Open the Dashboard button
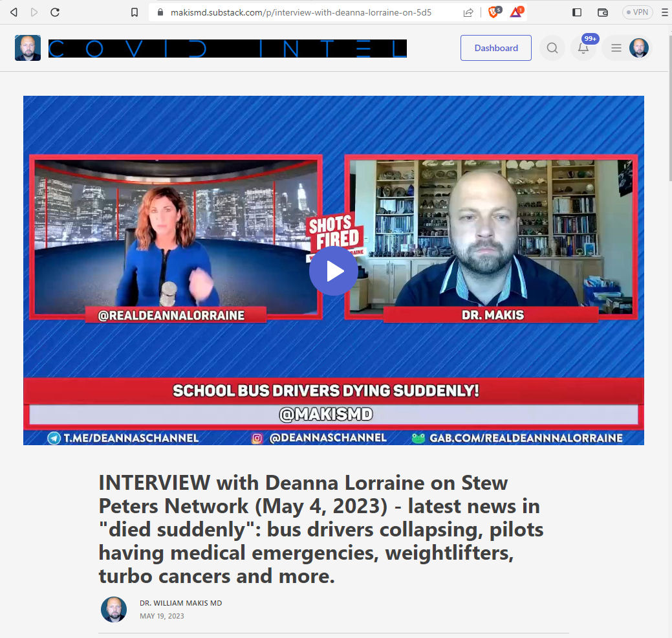Viewport: 672px width, 638px height. tap(496, 48)
